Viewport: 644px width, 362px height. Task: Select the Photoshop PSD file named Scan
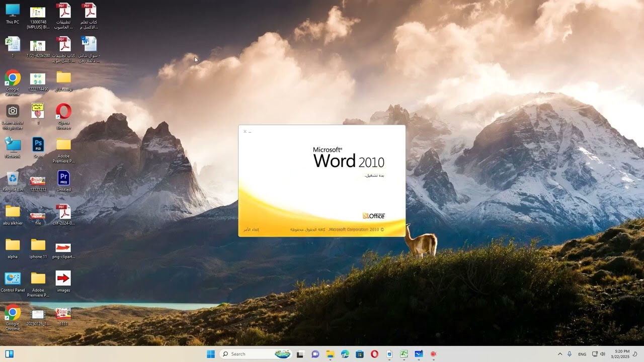[x=38, y=148]
